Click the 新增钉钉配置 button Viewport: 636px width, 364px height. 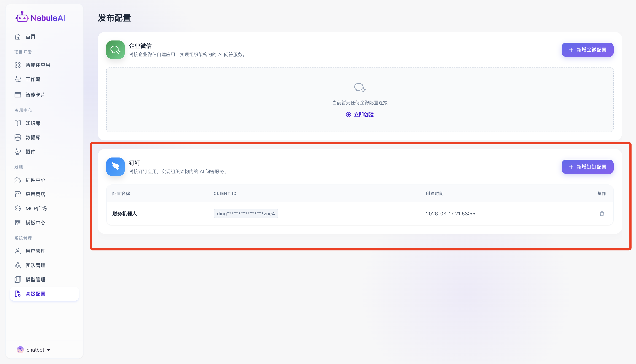(x=587, y=167)
